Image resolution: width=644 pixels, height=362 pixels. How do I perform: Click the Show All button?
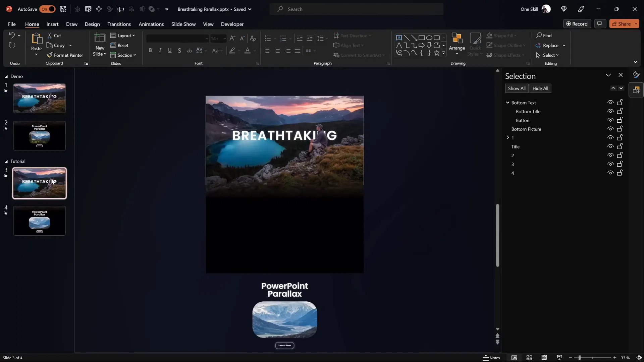(x=517, y=88)
